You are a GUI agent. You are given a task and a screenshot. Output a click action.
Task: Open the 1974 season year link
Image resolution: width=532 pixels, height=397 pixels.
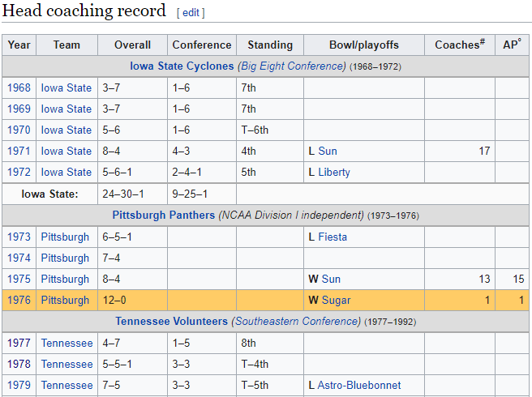pos(19,258)
